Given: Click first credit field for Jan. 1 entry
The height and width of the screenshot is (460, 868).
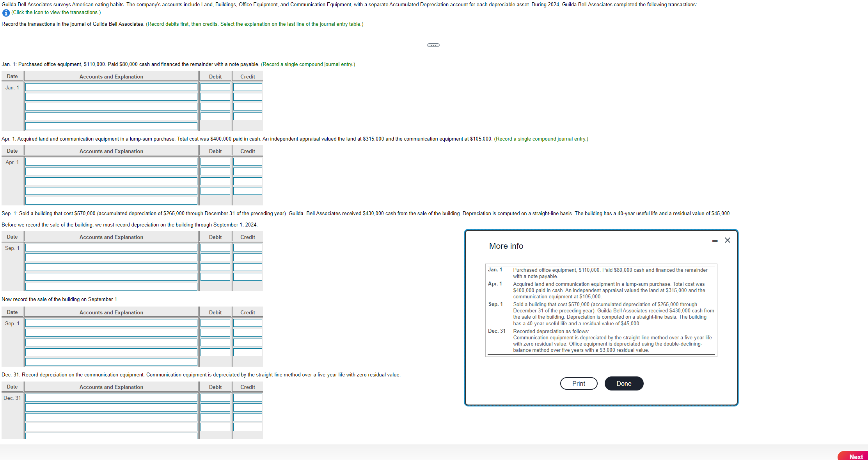Looking at the screenshot, I should [247, 87].
